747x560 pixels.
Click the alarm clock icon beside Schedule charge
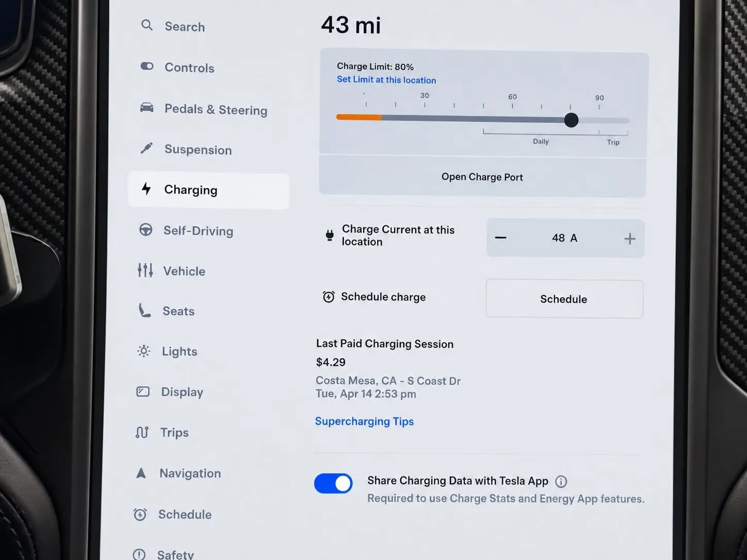click(x=329, y=297)
